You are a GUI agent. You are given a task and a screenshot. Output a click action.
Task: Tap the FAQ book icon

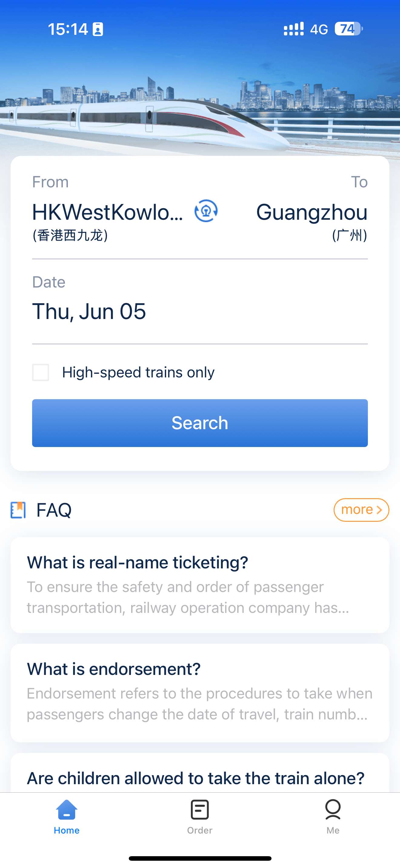tap(18, 510)
